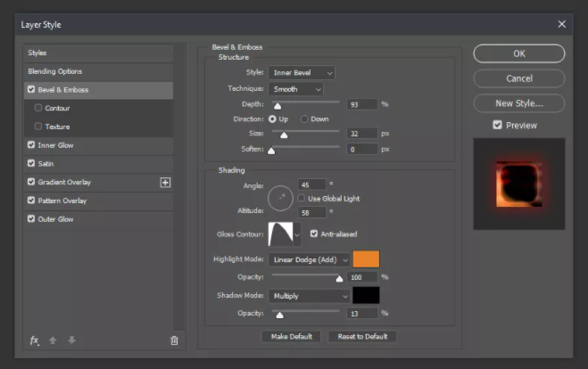This screenshot has height=369, width=588.
Task: Click the move effect down arrow
Action: point(71,340)
